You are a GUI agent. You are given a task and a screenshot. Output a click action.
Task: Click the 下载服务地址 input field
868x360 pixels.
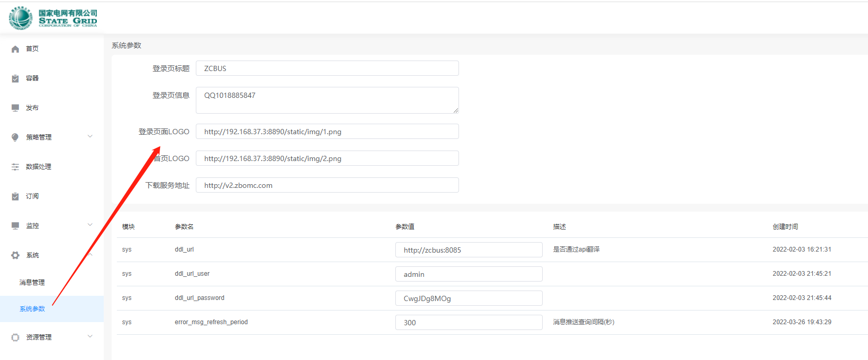(x=327, y=185)
